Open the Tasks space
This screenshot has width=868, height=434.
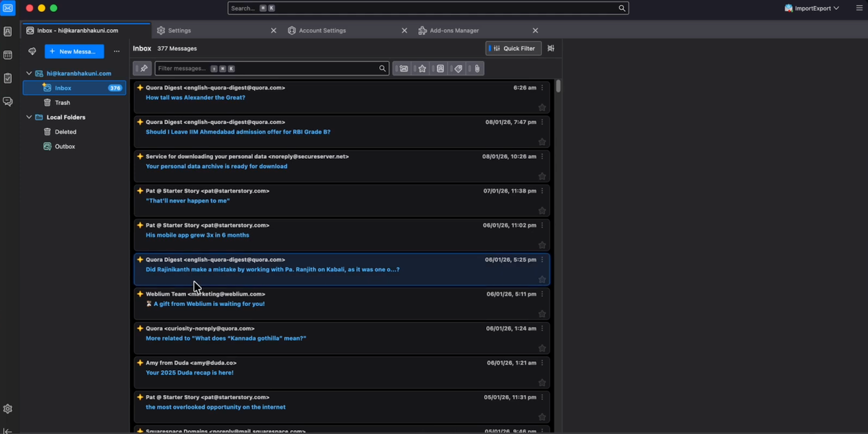coord(7,78)
